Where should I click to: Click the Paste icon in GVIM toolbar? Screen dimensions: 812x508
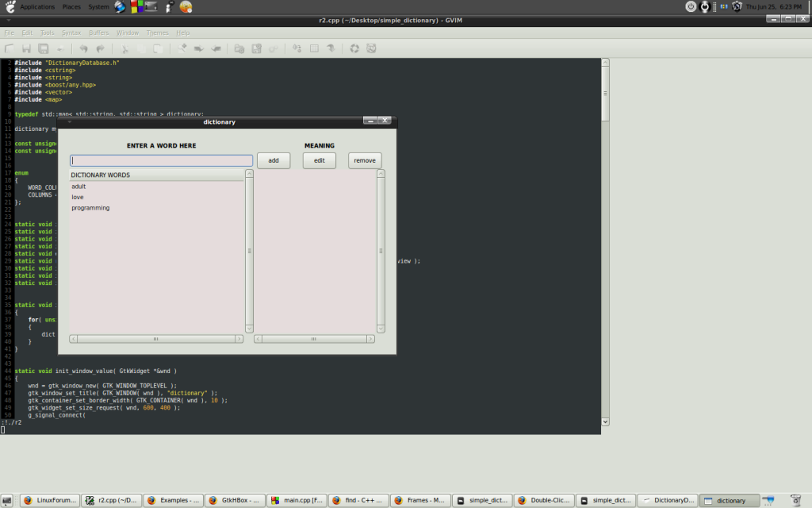[159, 48]
